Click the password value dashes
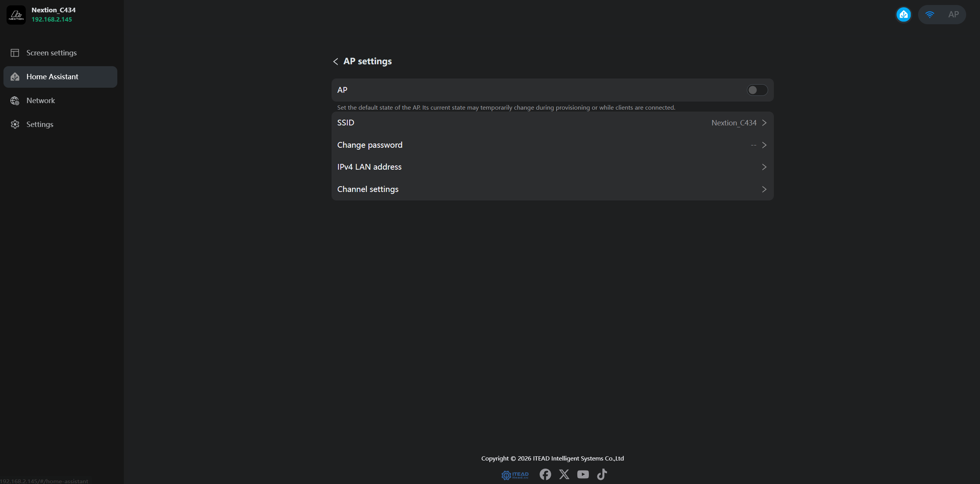 pos(753,145)
